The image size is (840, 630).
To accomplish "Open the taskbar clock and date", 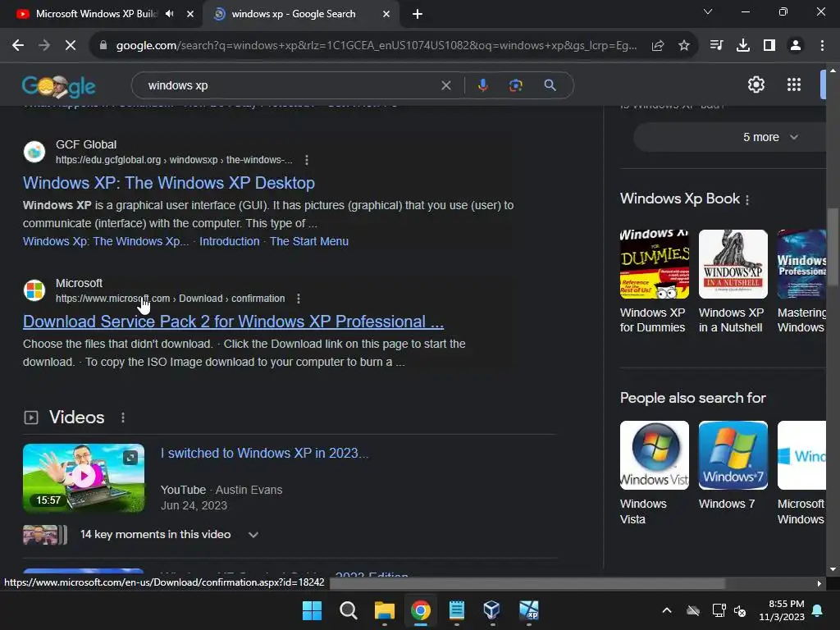I will click(782, 610).
